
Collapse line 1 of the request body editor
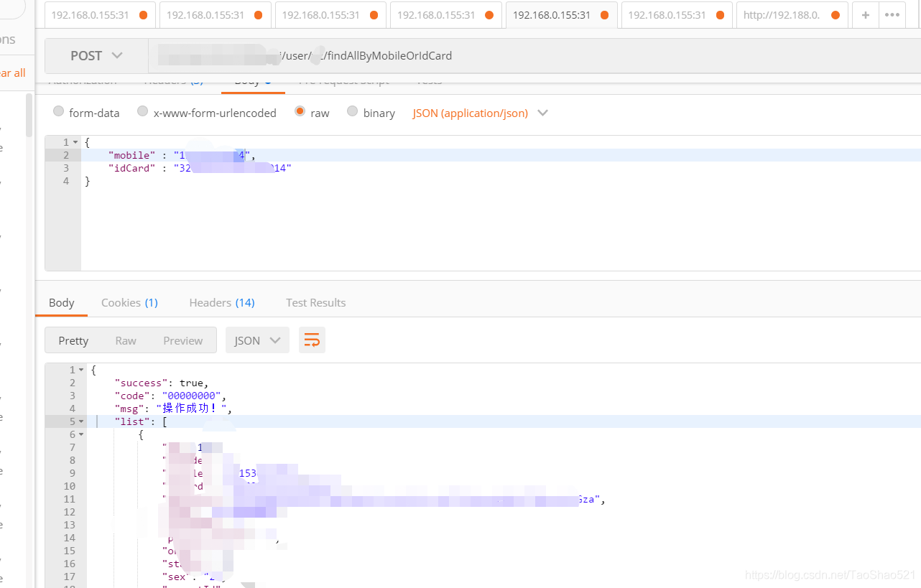(75, 142)
